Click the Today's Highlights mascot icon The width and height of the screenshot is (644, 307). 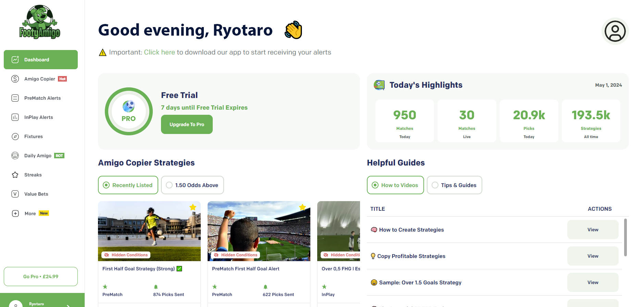(x=379, y=85)
